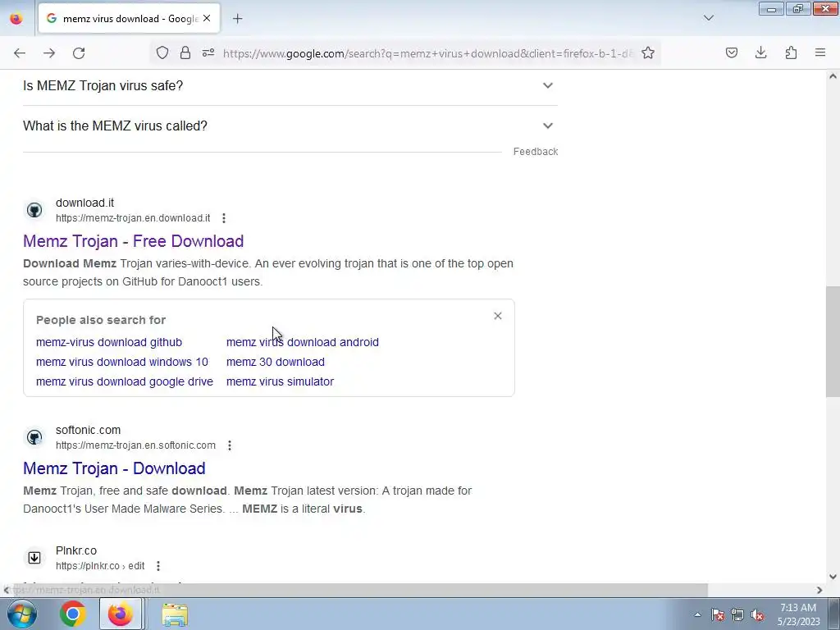Bookmark this page with the star icon
840x630 pixels.
[648, 52]
